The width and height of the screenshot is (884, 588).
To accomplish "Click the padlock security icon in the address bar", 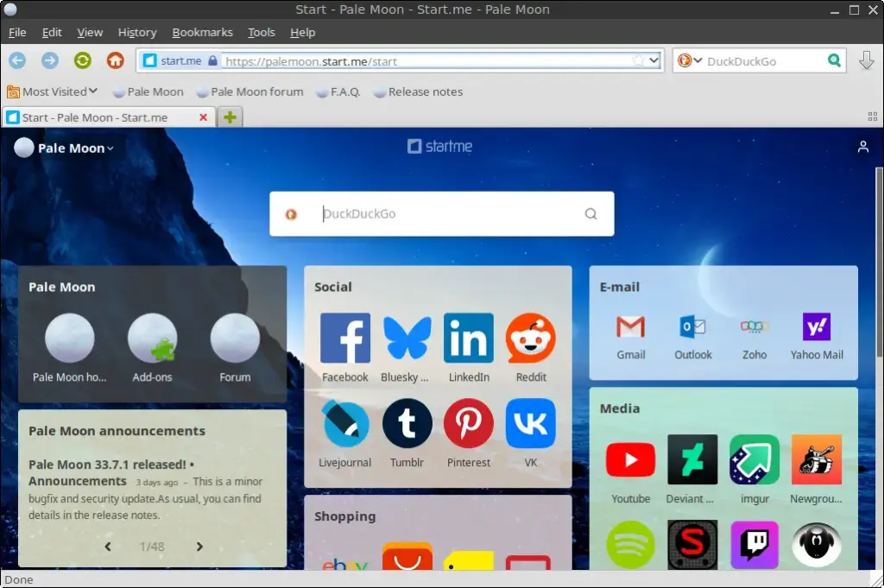I will click(x=212, y=60).
